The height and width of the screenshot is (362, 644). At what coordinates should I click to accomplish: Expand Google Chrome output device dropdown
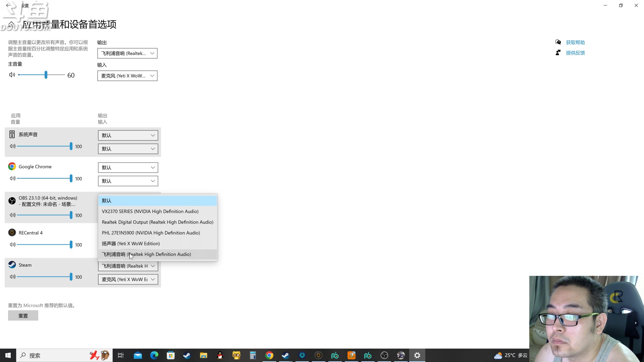(128, 168)
